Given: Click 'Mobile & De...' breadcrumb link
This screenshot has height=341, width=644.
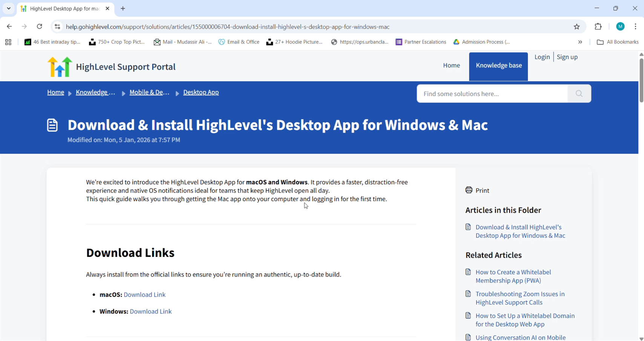Looking at the screenshot, I should coord(149,92).
